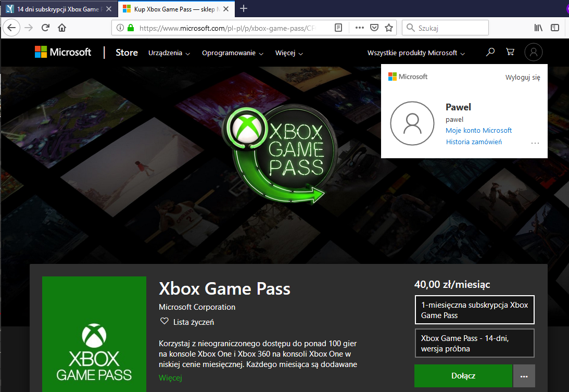Screen dimensions: 569x392
Task: Toggle reader view in address bar
Action: (338, 28)
